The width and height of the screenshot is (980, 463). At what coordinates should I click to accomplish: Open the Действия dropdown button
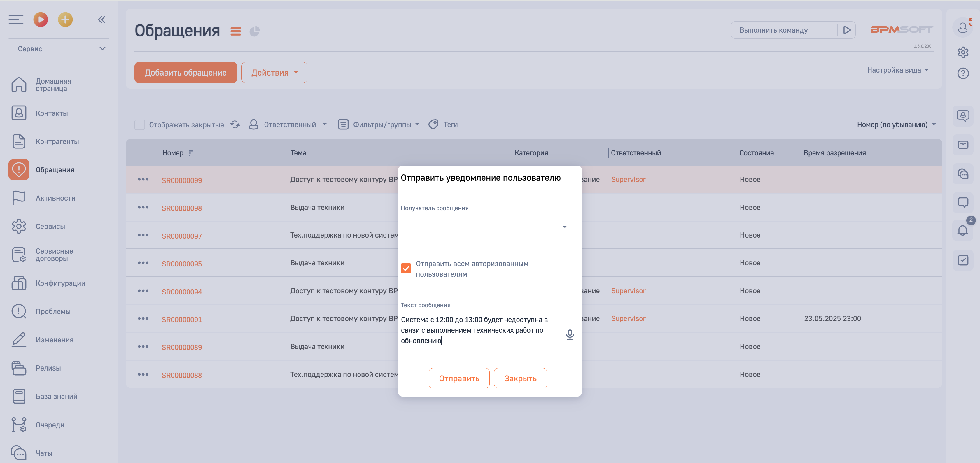[x=274, y=72]
